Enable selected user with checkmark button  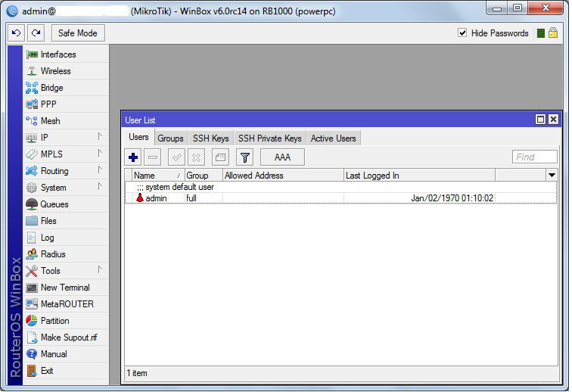tap(176, 157)
